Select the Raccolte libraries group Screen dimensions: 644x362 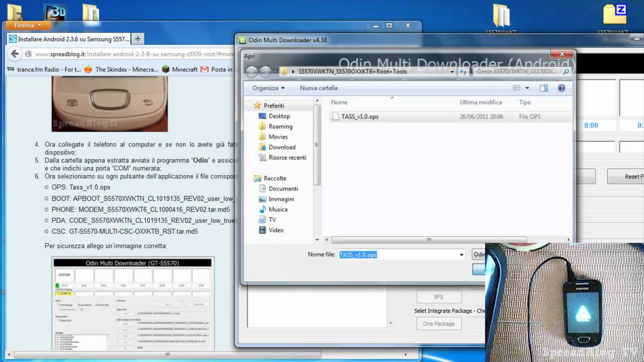tap(270, 178)
